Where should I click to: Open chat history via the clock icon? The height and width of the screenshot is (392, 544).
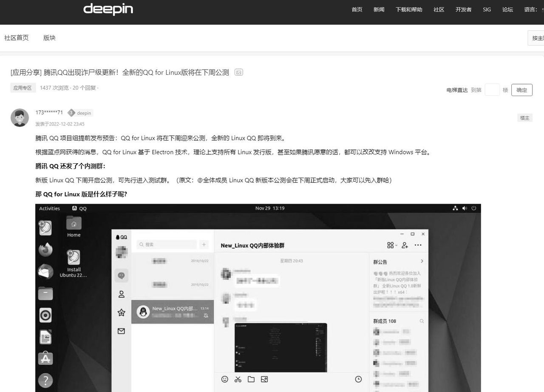tap(358, 379)
